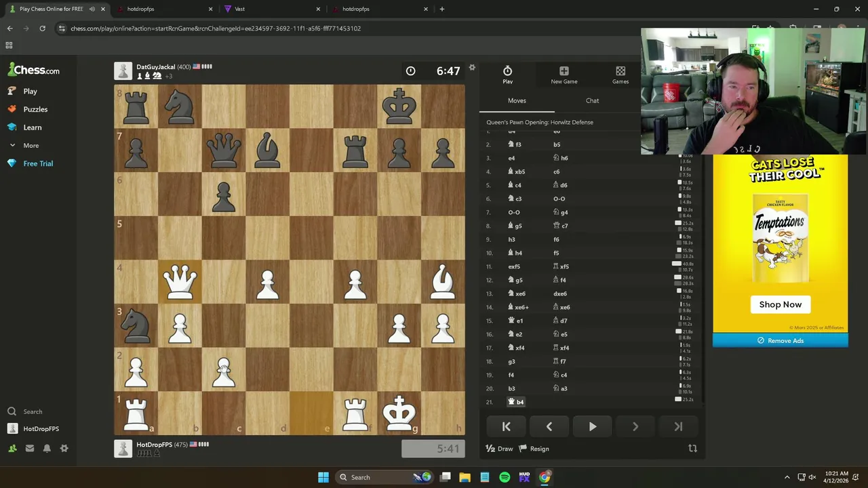
Task: Select the white king on g1
Action: pos(399,413)
